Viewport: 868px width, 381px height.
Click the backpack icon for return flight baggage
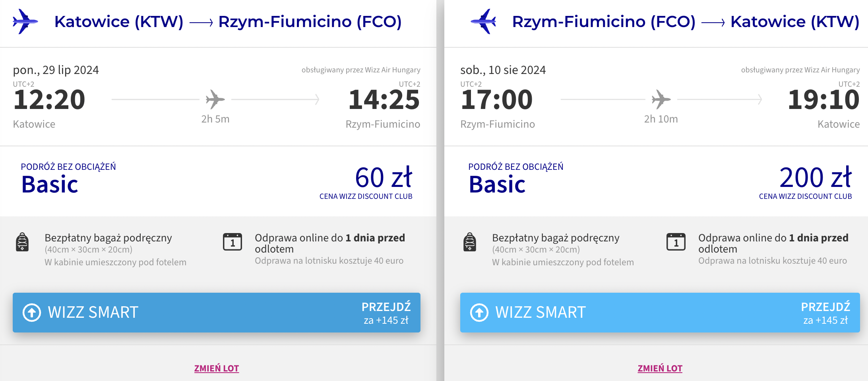[x=470, y=242]
